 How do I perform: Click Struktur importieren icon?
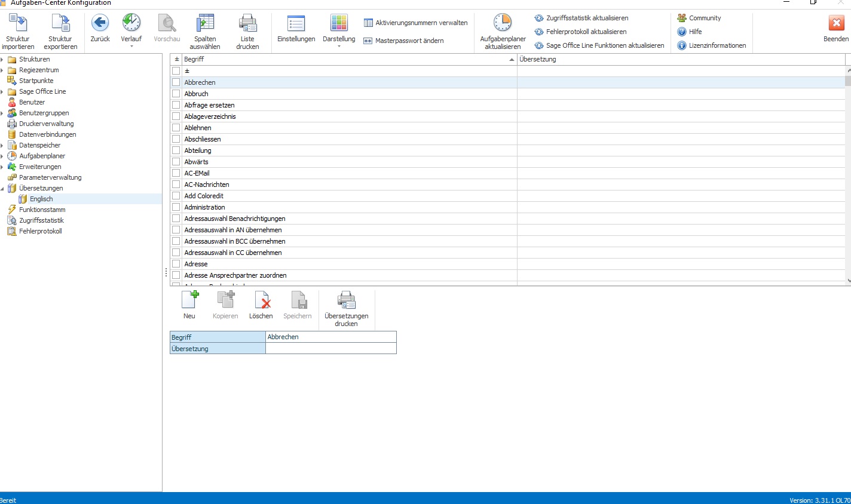click(18, 23)
